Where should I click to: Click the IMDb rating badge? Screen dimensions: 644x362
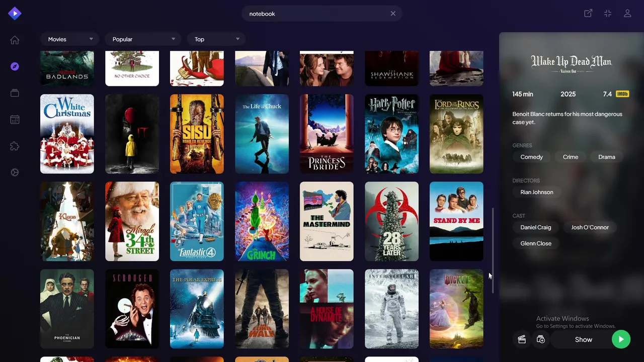click(x=622, y=94)
